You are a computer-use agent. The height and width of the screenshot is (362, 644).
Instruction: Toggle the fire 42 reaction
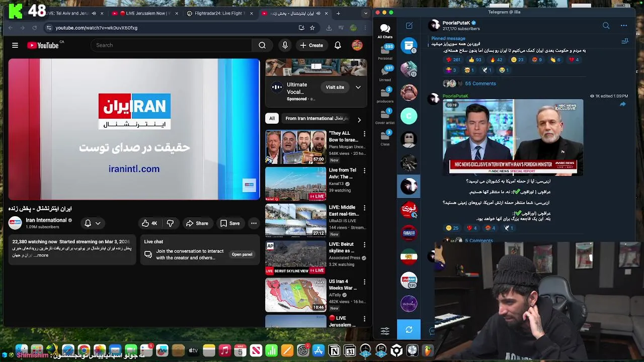[496, 60]
